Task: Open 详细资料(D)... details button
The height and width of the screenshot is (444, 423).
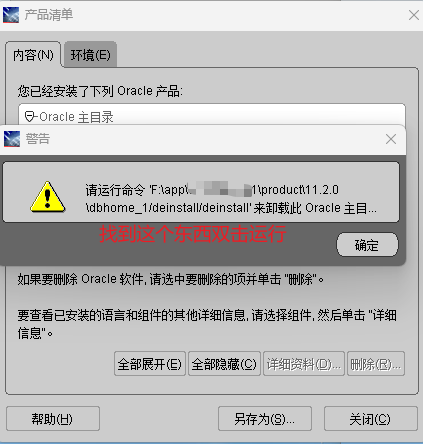Action: pyautogui.click(x=304, y=364)
